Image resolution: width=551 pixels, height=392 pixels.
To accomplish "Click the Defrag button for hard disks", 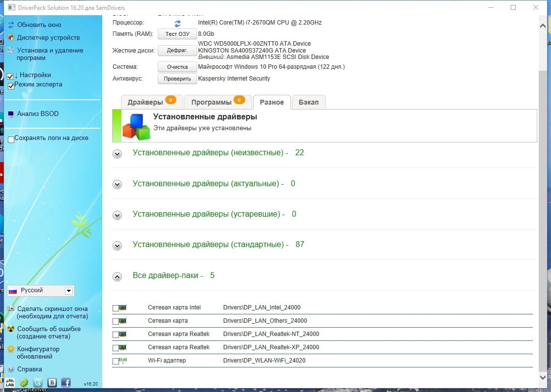I will click(x=177, y=50).
